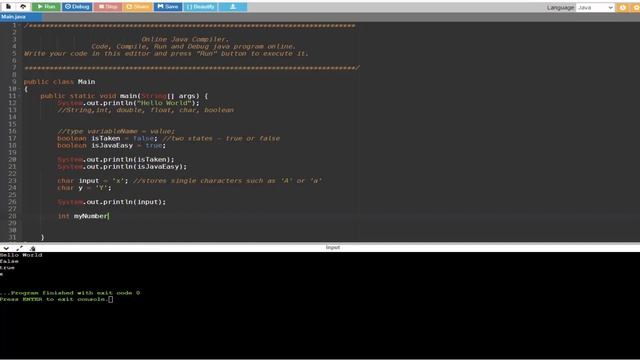Image resolution: width=640 pixels, height=360 pixels.
Task: Click the orange button right of Language dropdown
Action: [x=622, y=7]
